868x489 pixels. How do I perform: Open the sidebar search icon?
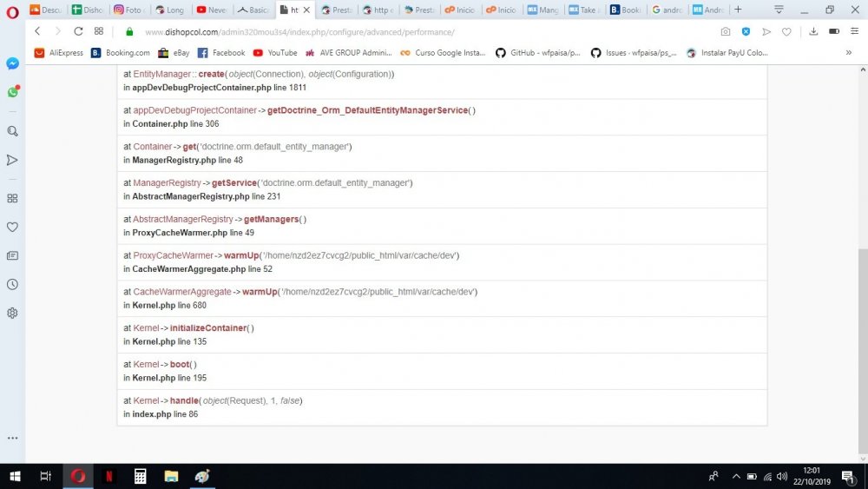(12, 131)
